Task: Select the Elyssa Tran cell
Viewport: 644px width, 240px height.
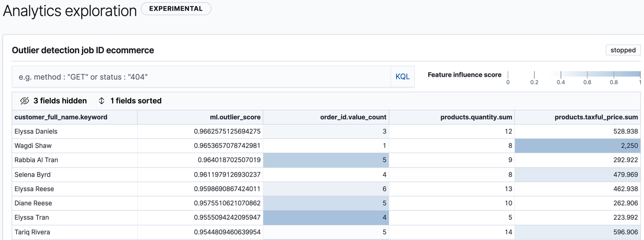Action: (x=75, y=218)
